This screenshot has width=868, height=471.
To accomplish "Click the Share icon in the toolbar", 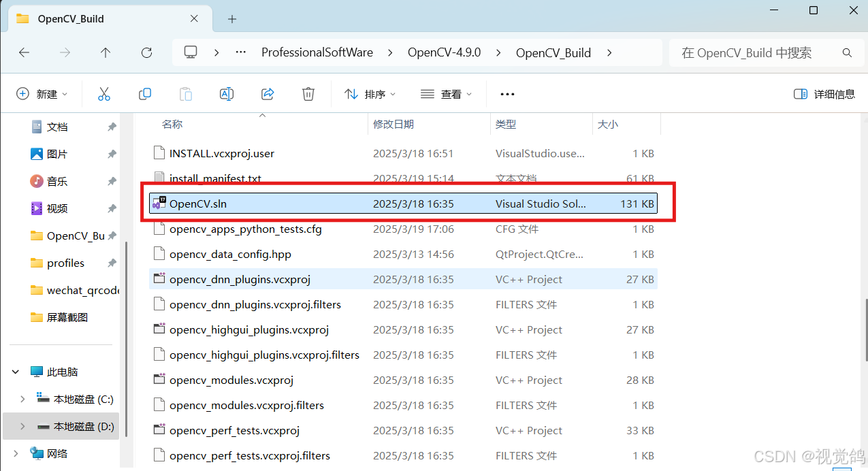I will pyautogui.click(x=267, y=93).
